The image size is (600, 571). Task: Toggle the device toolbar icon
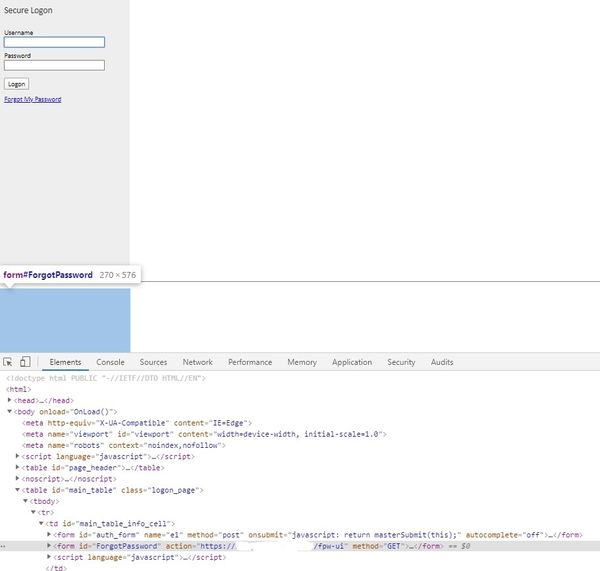[25, 362]
